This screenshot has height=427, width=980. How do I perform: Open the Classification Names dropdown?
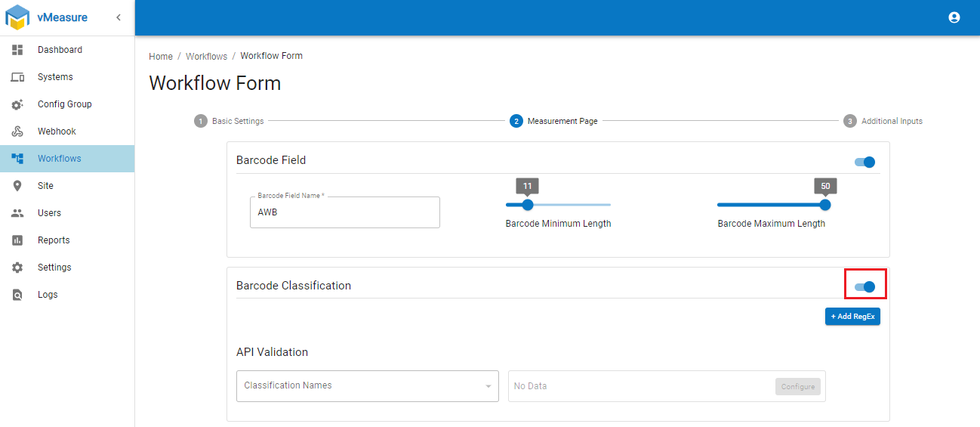click(367, 385)
